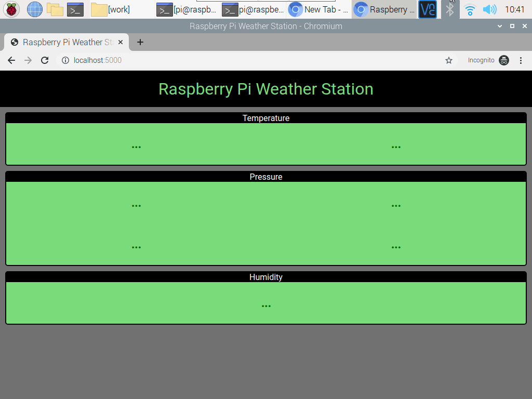Go back to previous page
Viewport: 532px width, 399px height.
pyautogui.click(x=11, y=60)
